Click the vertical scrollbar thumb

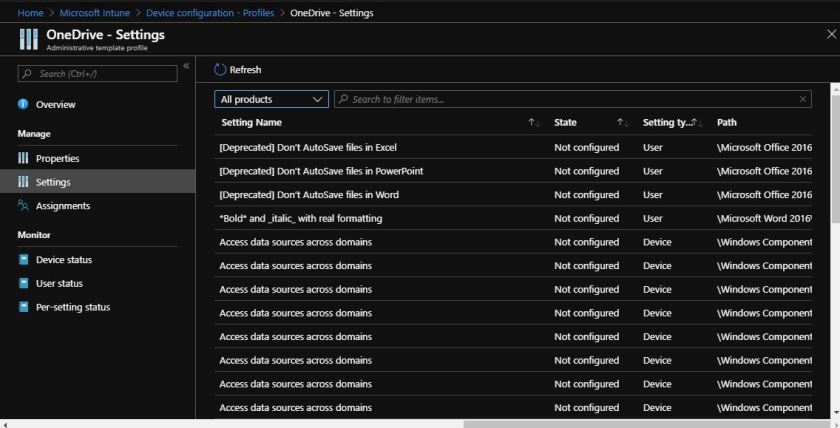[x=836, y=161]
